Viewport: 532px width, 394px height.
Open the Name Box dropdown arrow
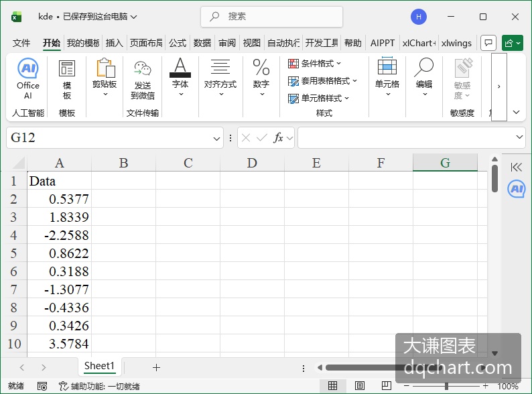click(x=216, y=139)
